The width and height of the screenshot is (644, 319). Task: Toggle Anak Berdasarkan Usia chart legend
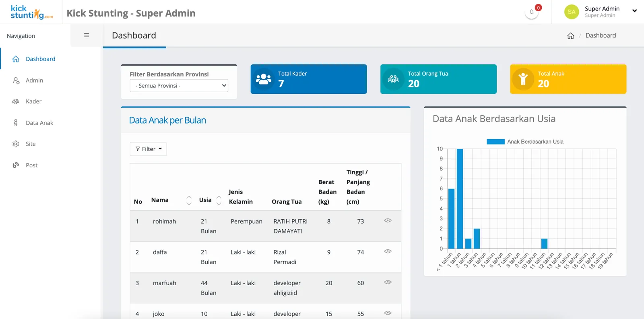[525, 142]
